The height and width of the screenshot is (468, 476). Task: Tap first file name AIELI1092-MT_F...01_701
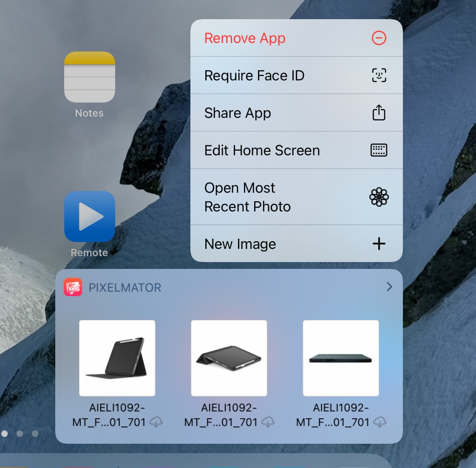pyautogui.click(x=109, y=415)
